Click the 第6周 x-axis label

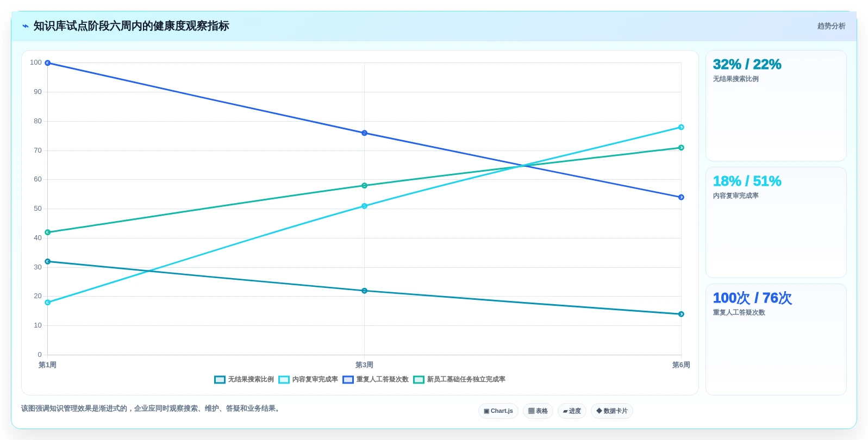681,365
